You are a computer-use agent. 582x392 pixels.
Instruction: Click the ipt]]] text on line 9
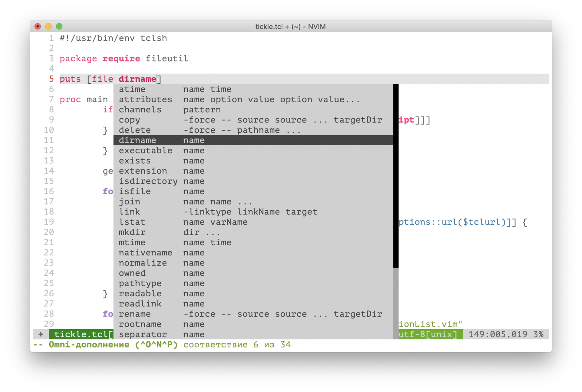[x=414, y=120]
